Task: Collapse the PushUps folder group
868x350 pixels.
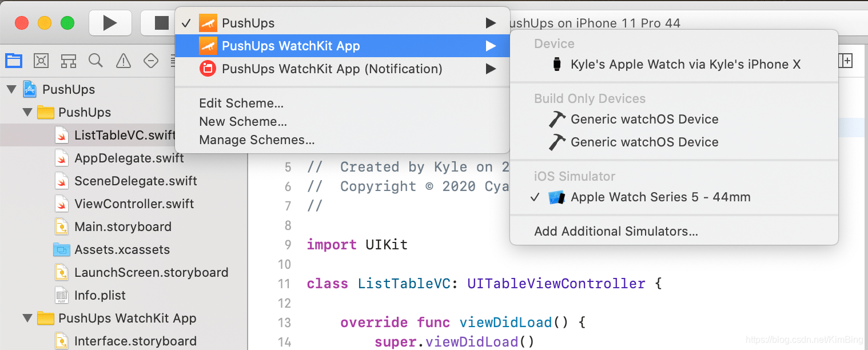Action: (27, 112)
